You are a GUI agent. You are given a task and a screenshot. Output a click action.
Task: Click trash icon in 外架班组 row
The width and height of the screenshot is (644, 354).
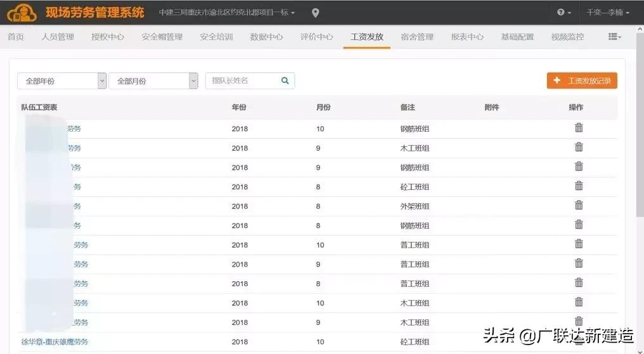pos(579,205)
